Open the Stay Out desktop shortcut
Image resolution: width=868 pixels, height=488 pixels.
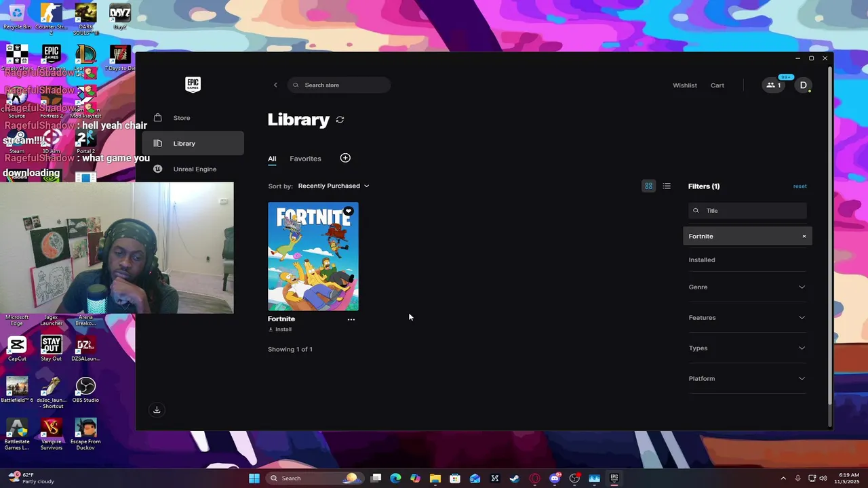point(51,348)
